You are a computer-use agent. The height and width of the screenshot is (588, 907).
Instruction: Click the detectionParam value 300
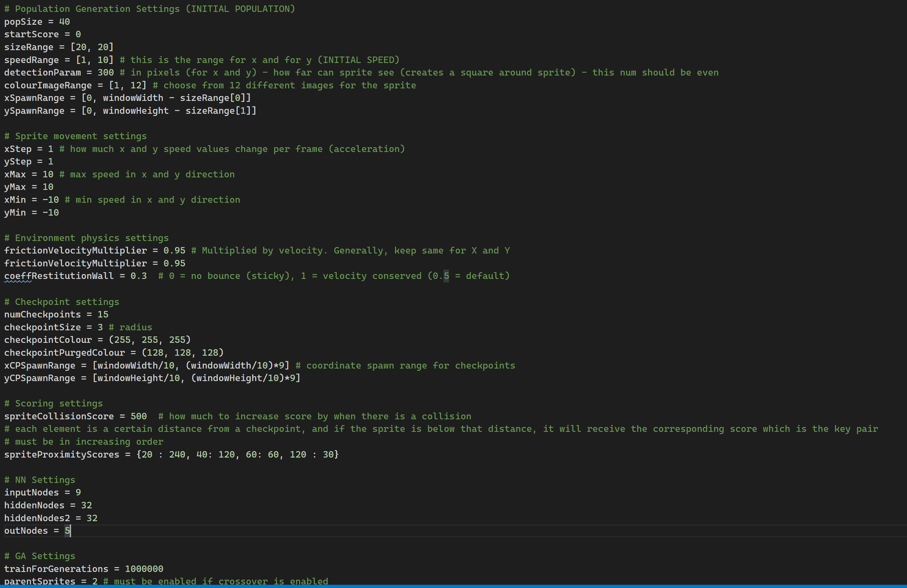point(105,72)
